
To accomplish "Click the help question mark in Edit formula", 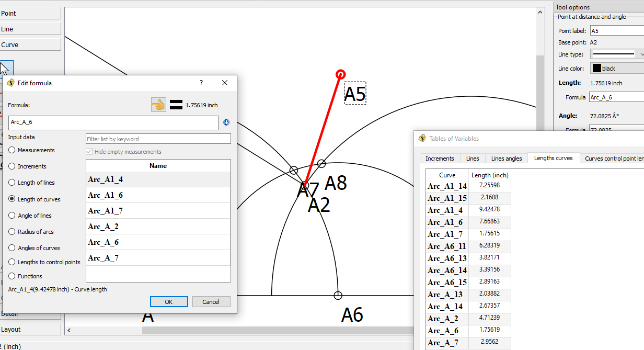I will [201, 83].
